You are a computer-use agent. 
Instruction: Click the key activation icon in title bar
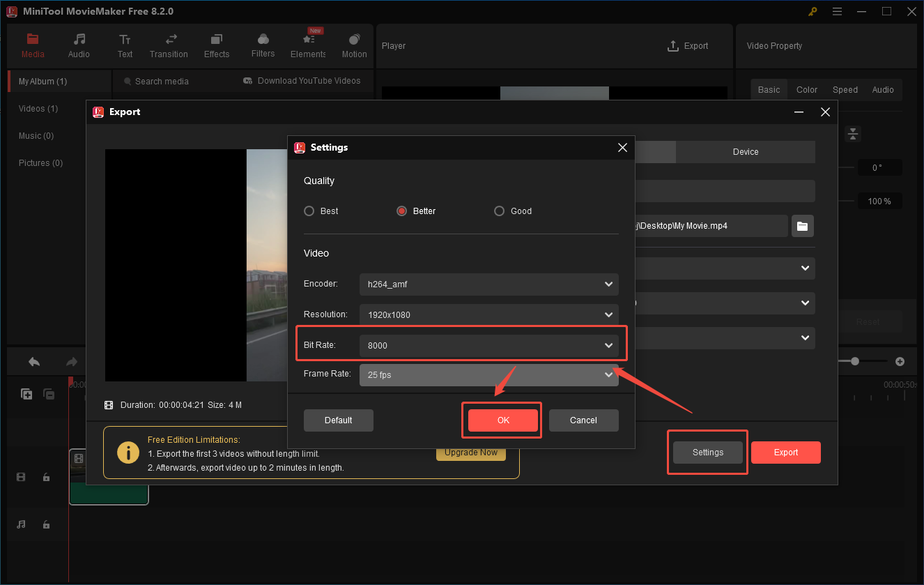813,12
